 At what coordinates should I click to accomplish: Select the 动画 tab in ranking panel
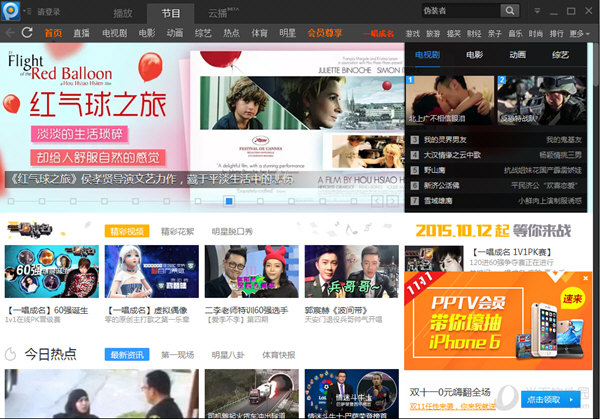point(517,55)
